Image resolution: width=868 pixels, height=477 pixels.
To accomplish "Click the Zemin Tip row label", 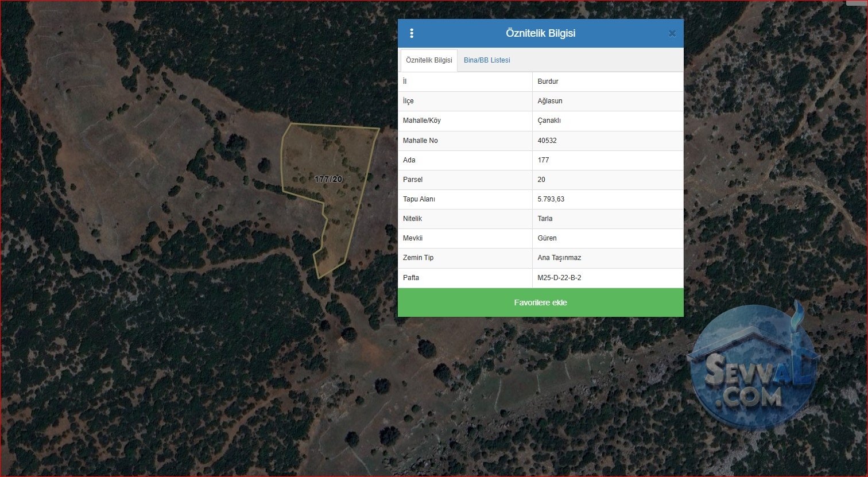I will [x=418, y=258].
